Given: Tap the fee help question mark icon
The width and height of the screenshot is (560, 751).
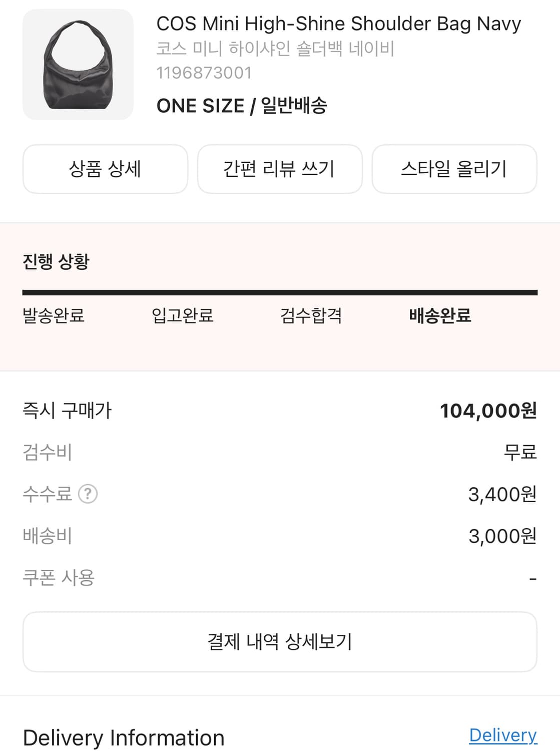Looking at the screenshot, I should pyautogui.click(x=88, y=494).
